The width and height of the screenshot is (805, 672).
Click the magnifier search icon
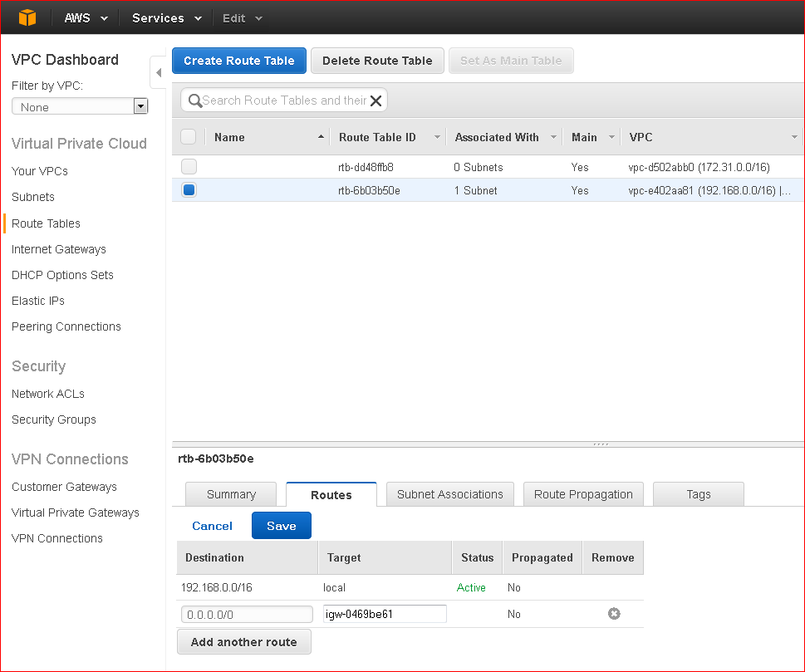pyautogui.click(x=194, y=101)
